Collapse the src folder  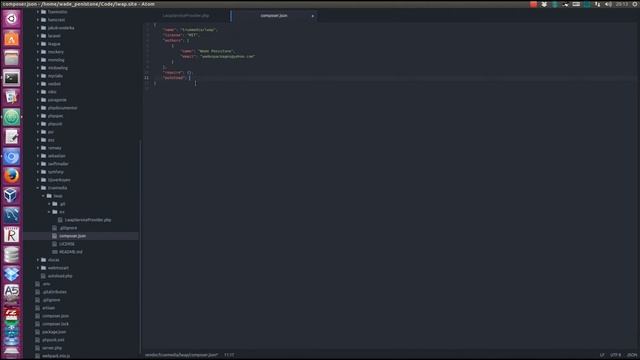coord(49,212)
